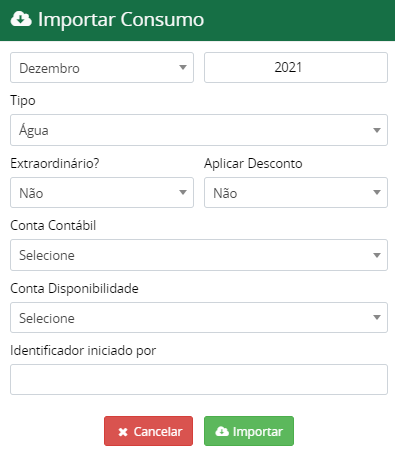
Task: Focus the Identificador iniciado por field
Action: click(199, 380)
